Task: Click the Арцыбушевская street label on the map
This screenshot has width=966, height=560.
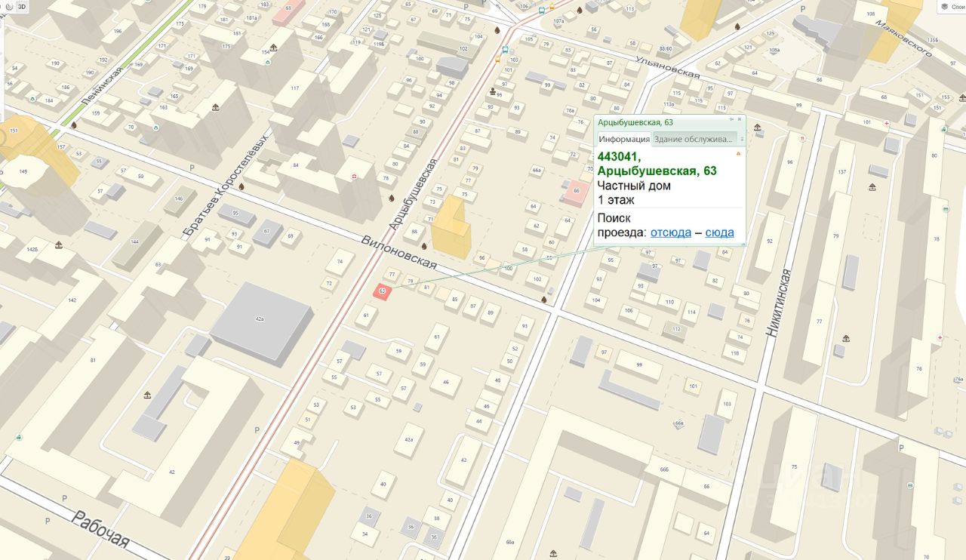Action: coord(414,194)
